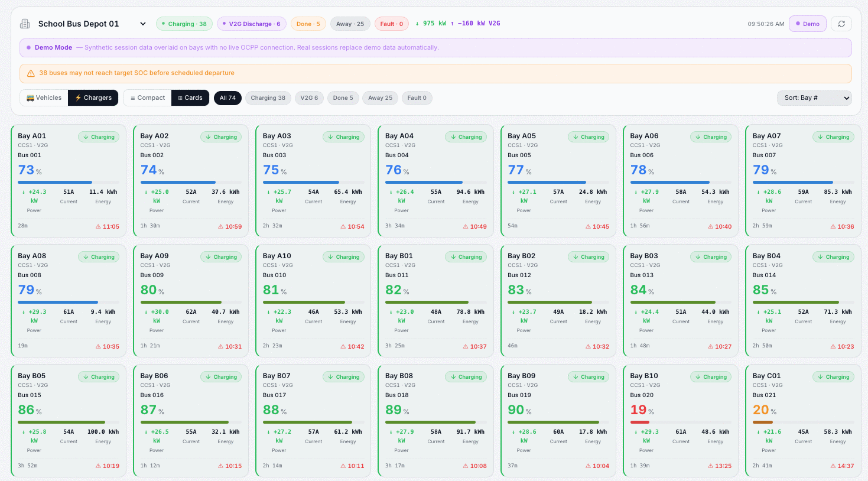The height and width of the screenshot is (481, 868).
Task: Click the Demo Mode banner label
Action: (x=53, y=47)
